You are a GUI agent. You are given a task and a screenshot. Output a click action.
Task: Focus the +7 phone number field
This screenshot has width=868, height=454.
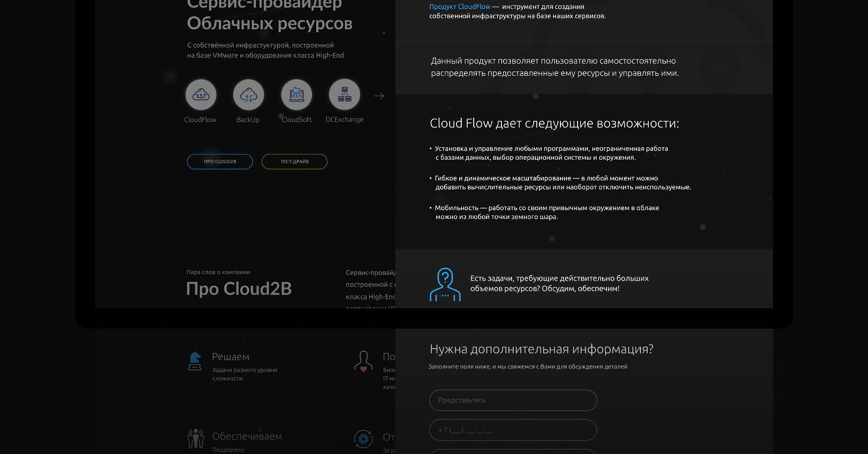click(513, 430)
